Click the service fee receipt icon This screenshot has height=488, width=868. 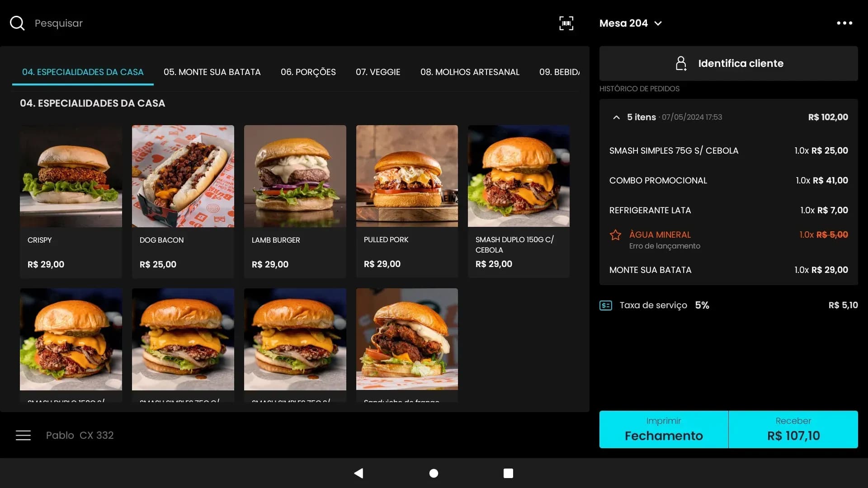coord(605,305)
